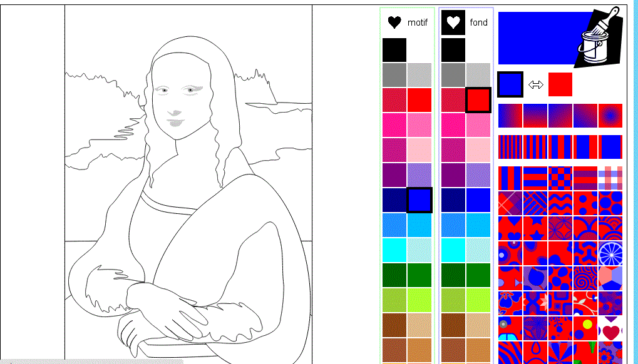The width and height of the screenshot is (638, 364).
Task: Choose the white vine with leaves pattern
Action: pyautogui.click(x=585, y=303)
